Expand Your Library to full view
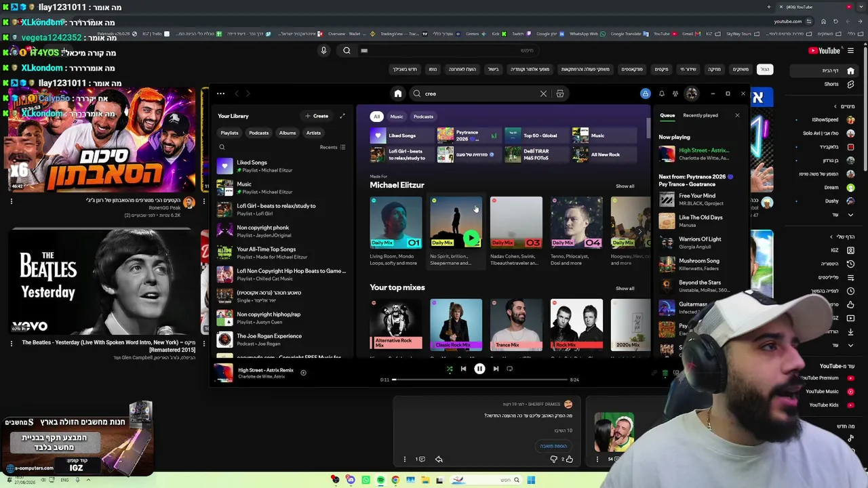This screenshot has height=488, width=868. pos(342,116)
